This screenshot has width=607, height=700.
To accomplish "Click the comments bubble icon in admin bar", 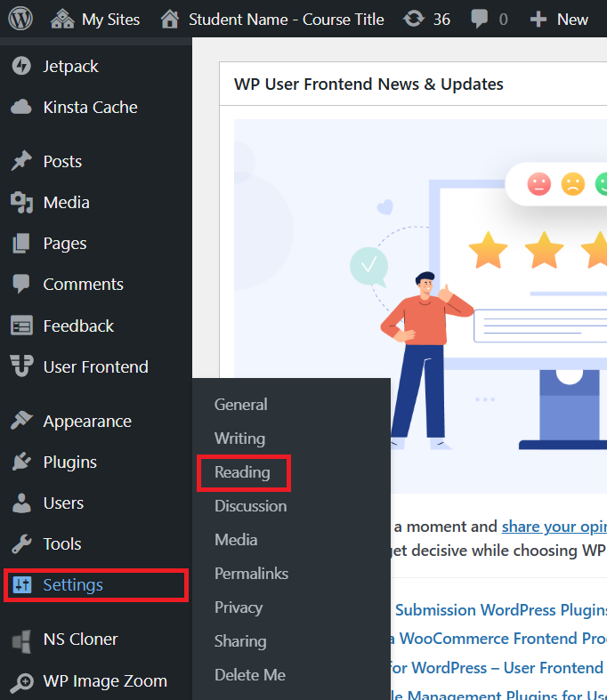I will [x=479, y=20].
